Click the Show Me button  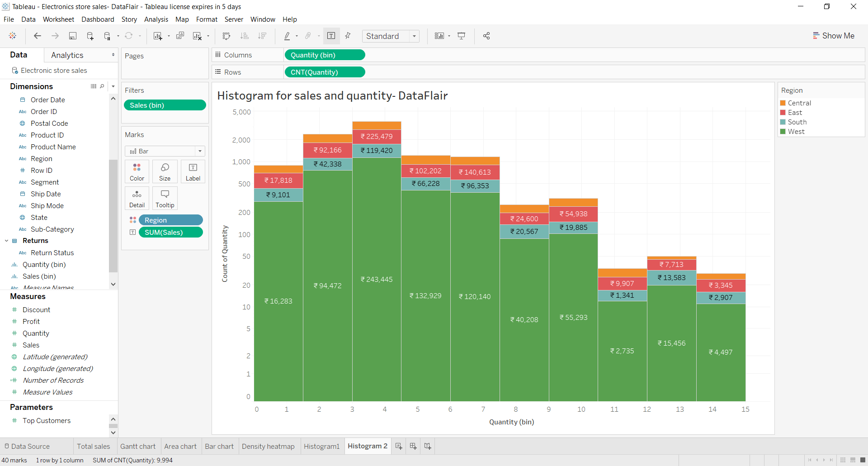pyautogui.click(x=834, y=35)
